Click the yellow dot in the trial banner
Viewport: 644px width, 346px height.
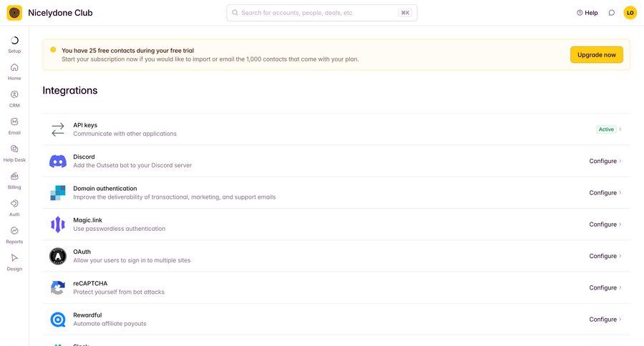point(53,49)
